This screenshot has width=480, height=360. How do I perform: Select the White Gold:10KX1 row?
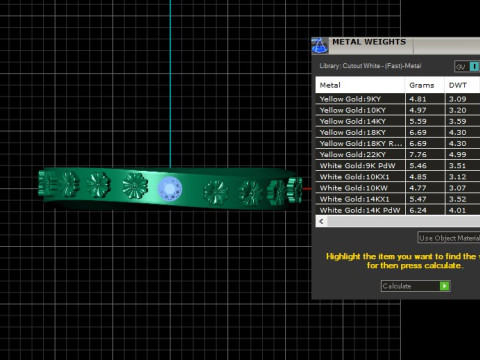click(398, 177)
